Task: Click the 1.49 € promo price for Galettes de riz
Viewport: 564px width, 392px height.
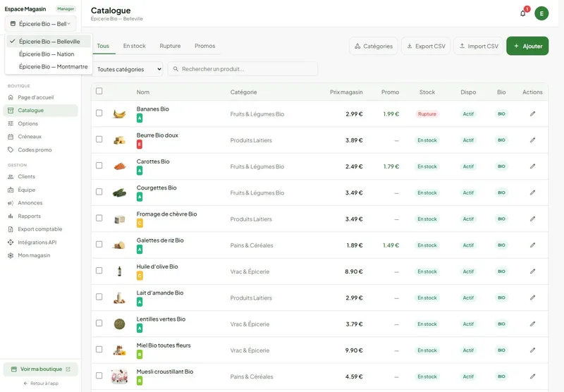Action: (x=391, y=245)
